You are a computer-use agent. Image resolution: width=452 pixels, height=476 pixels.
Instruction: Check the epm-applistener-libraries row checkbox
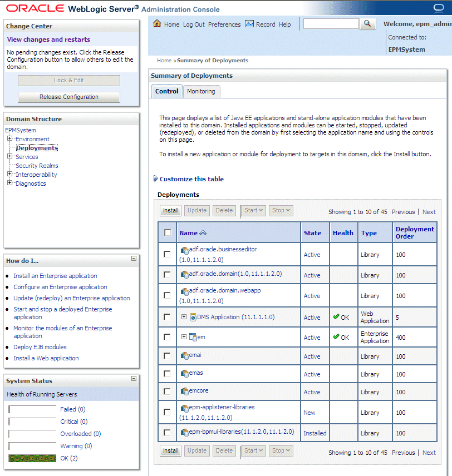click(x=167, y=412)
